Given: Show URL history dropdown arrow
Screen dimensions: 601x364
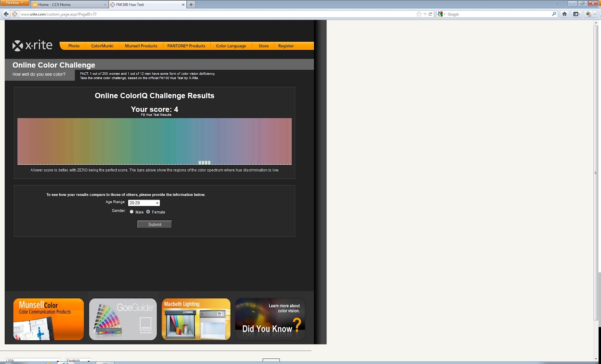Looking at the screenshot, I should pyautogui.click(x=425, y=14).
